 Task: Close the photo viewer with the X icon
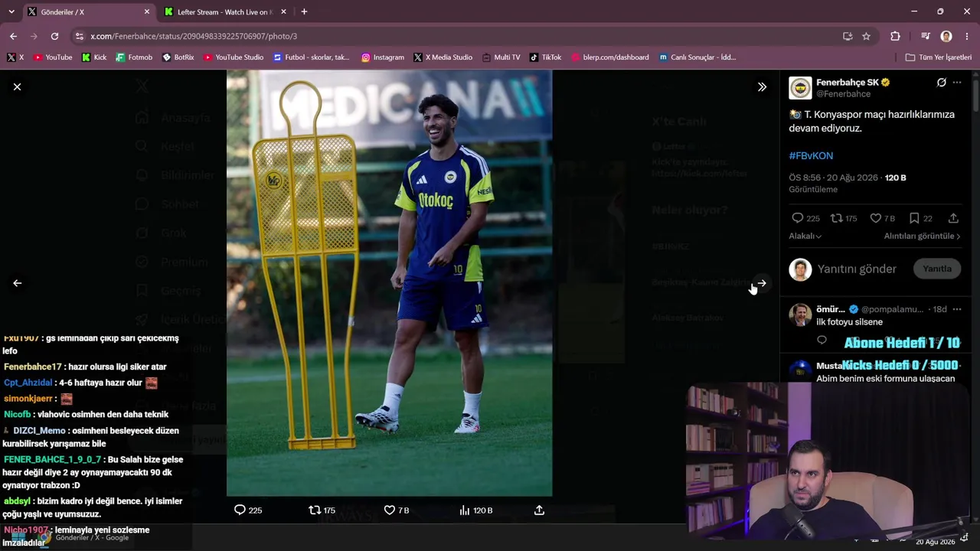click(x=17, y=87)
